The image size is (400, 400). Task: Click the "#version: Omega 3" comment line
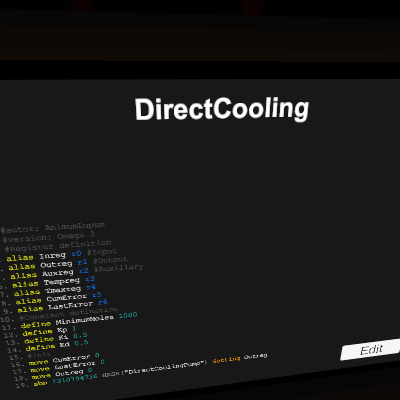49,237
